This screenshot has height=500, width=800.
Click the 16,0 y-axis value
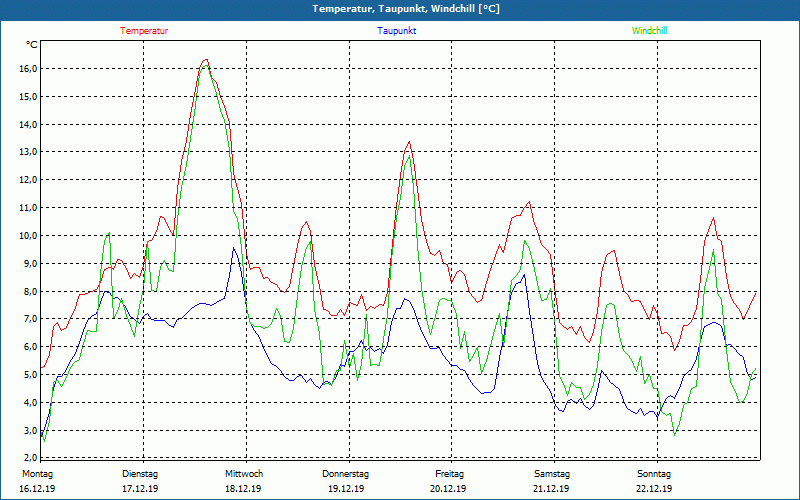click(x=29, y=69)
